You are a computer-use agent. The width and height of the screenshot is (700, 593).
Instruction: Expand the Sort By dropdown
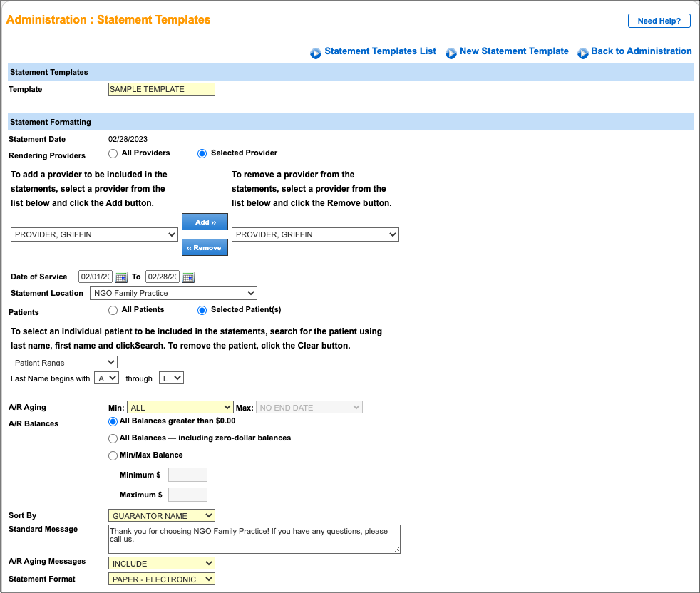coord(161,515)
